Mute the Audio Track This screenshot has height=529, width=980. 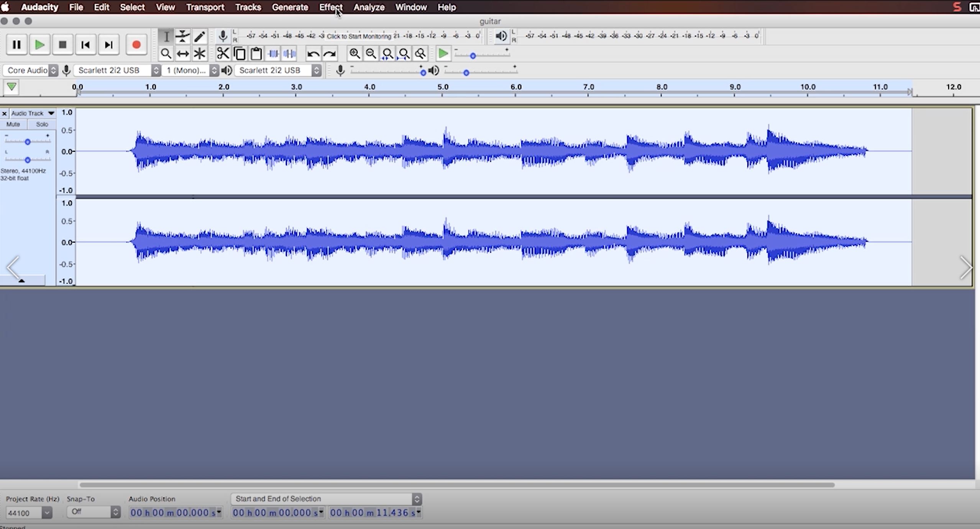13,124
